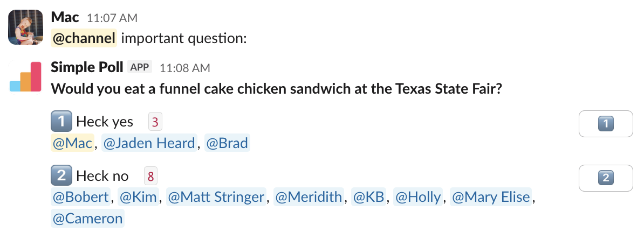Vote with the option 1 button
Screen dimensions: 644x239
coord(606,124)
